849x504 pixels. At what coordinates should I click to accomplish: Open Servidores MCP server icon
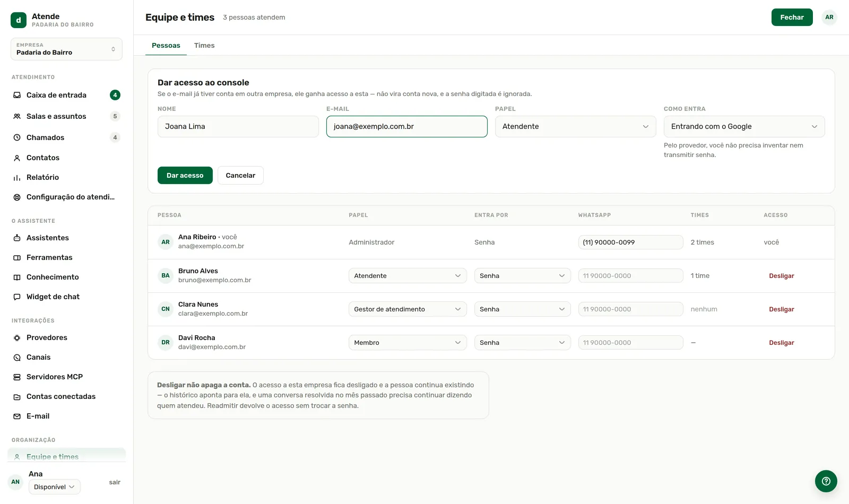(x=17, y=377)
